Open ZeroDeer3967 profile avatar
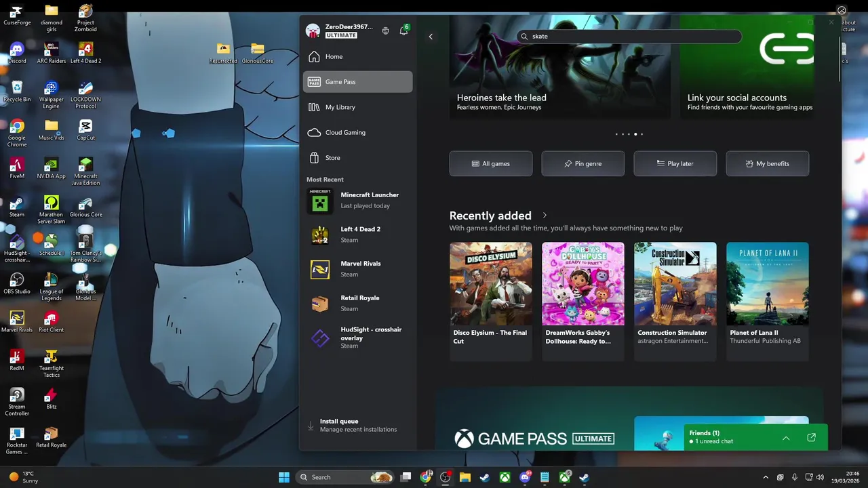The height and width of the screenshot is (488, 868). tap(313, 30)
